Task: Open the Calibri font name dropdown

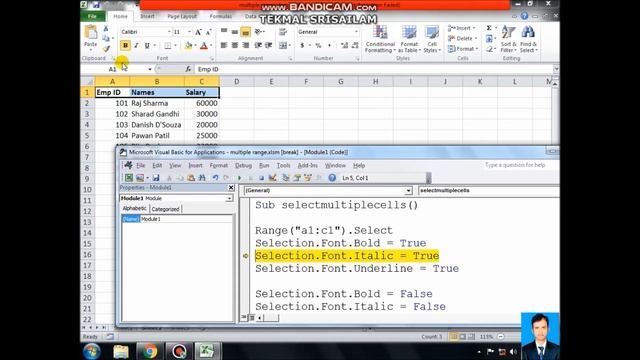Action: 169,32
